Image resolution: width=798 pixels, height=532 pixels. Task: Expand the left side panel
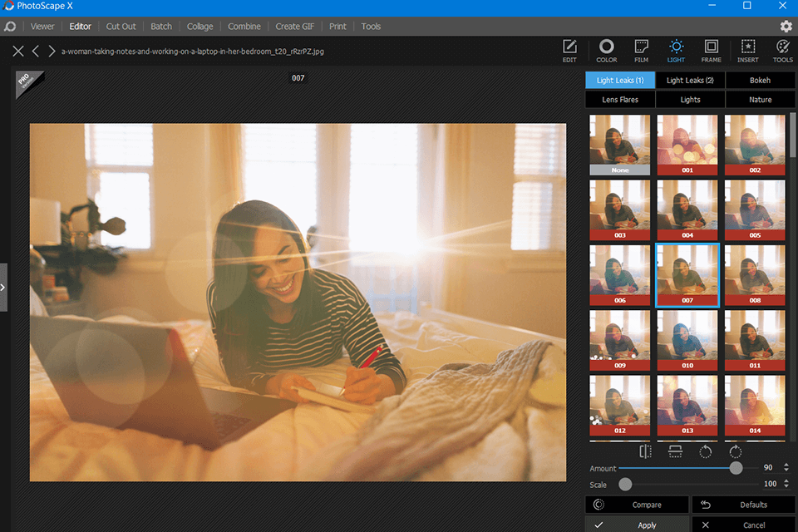[3, 287]
